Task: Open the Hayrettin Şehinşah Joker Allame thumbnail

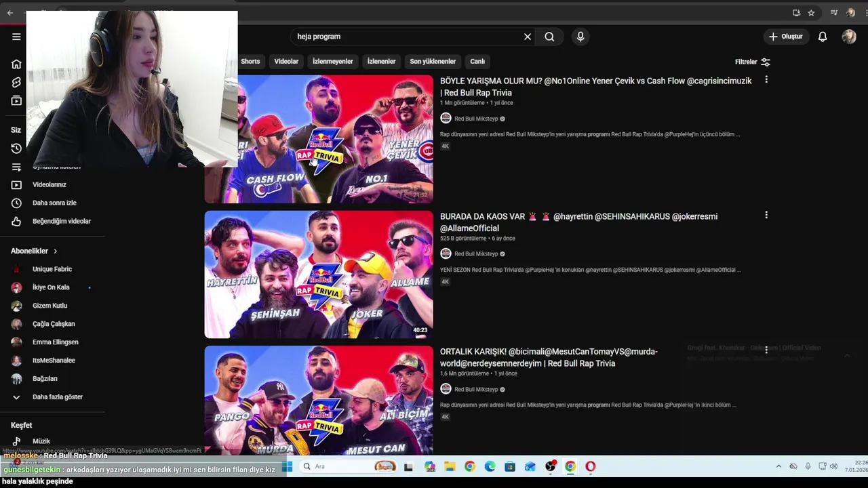Action: coord(319,274)
